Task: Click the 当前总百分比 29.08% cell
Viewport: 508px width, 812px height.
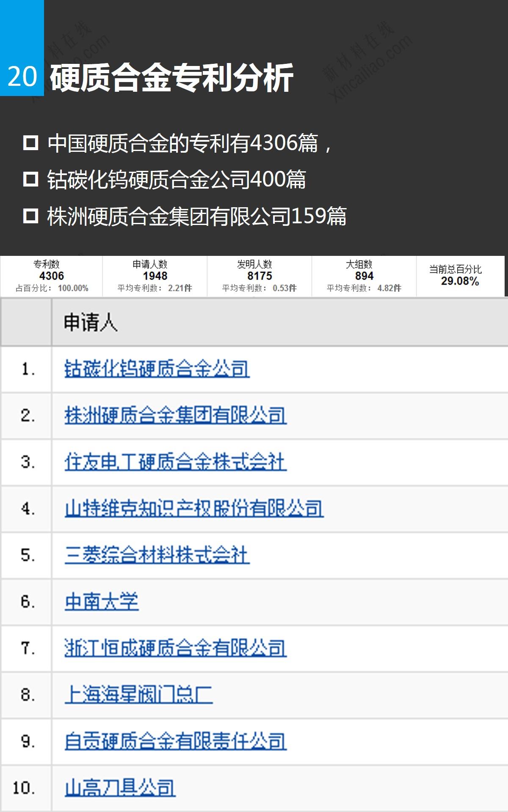Action: [x=460, y=276]
